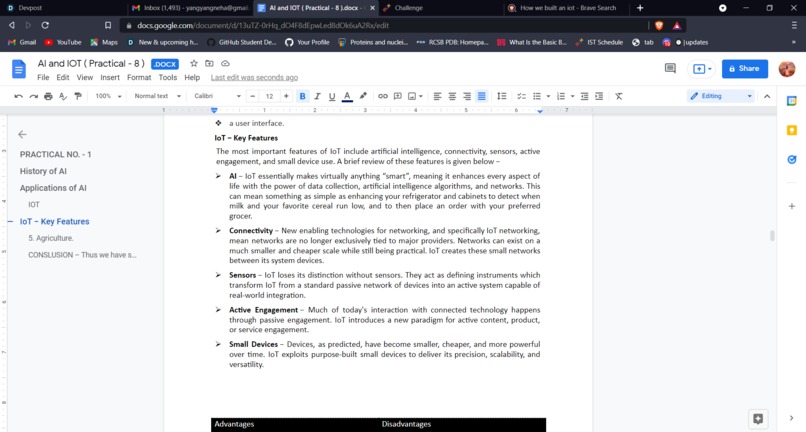
Task: Justify the text alignment
Action: tap(482, 96)
